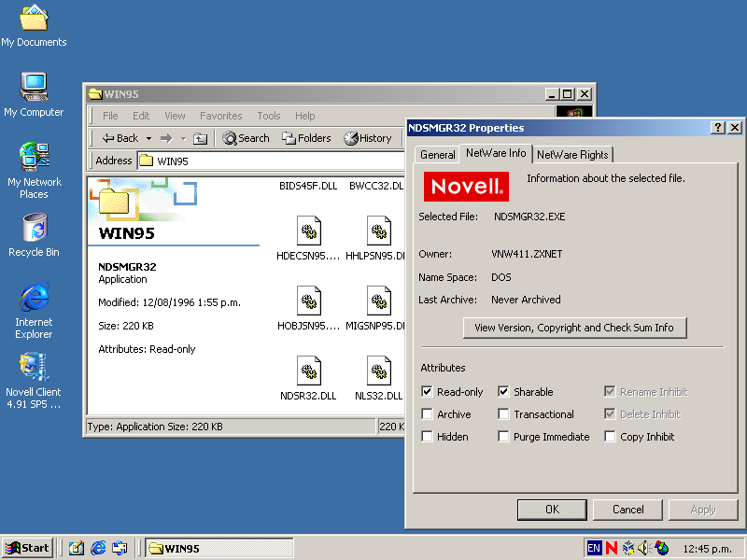Select the HHLPSN95 file icon
The image size is (747, 560).
379,231
